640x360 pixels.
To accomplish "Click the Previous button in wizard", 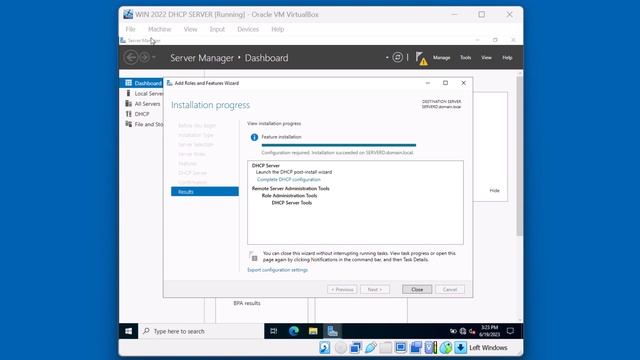I will (x=342, y=289).
